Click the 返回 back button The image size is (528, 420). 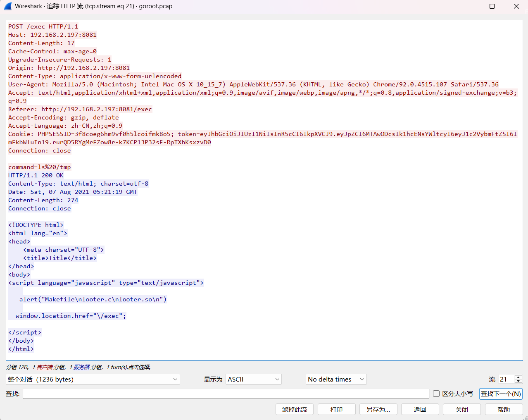pyautogui.click(x=420, y=409)
